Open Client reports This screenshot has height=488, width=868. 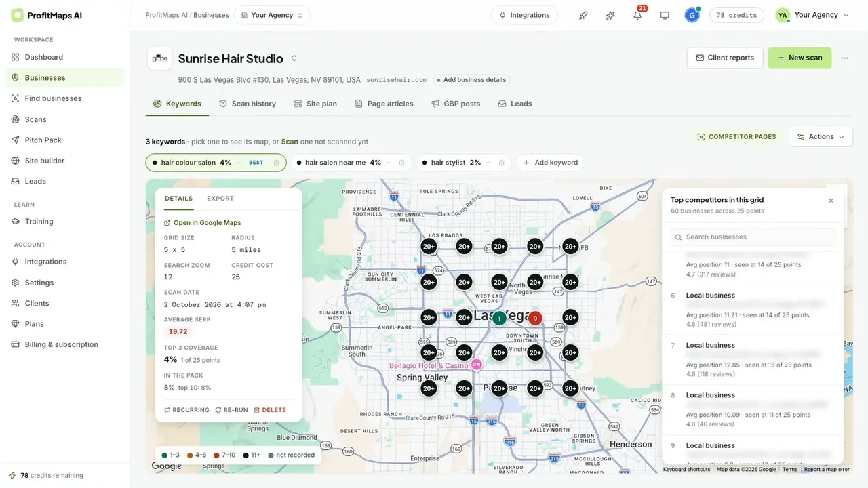725,58
